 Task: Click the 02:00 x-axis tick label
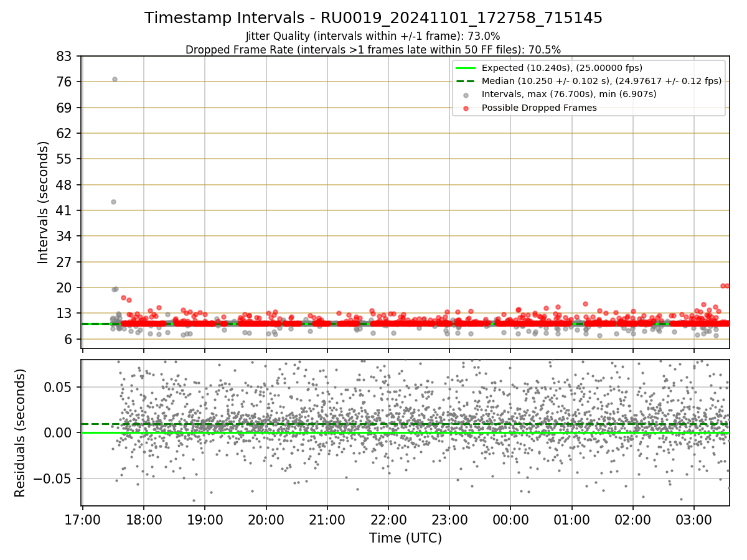pyautogui.click(x=633, y=520)
